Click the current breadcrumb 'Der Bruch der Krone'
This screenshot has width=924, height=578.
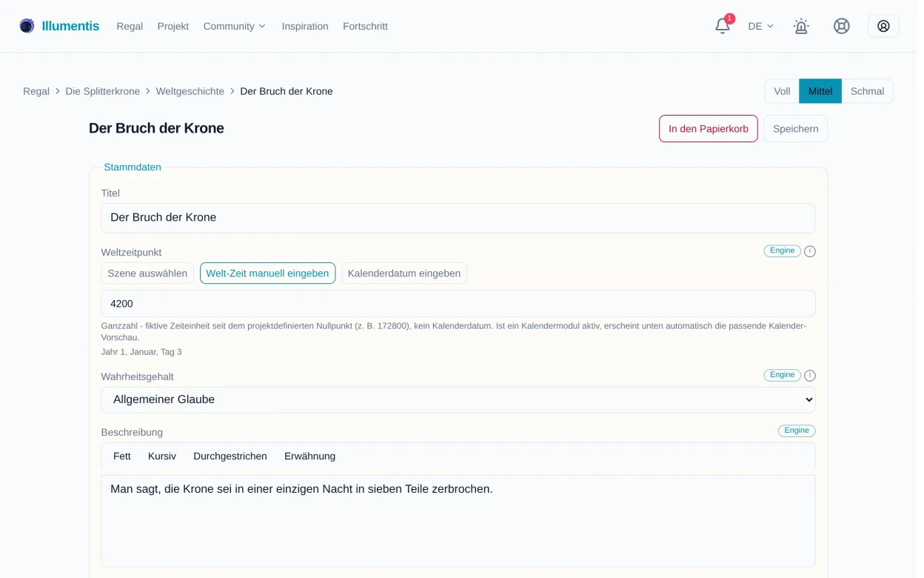coord(287,91)
